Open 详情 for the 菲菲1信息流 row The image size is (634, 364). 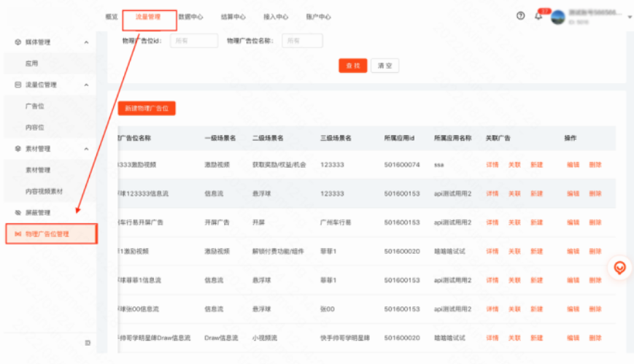point(492,280)
